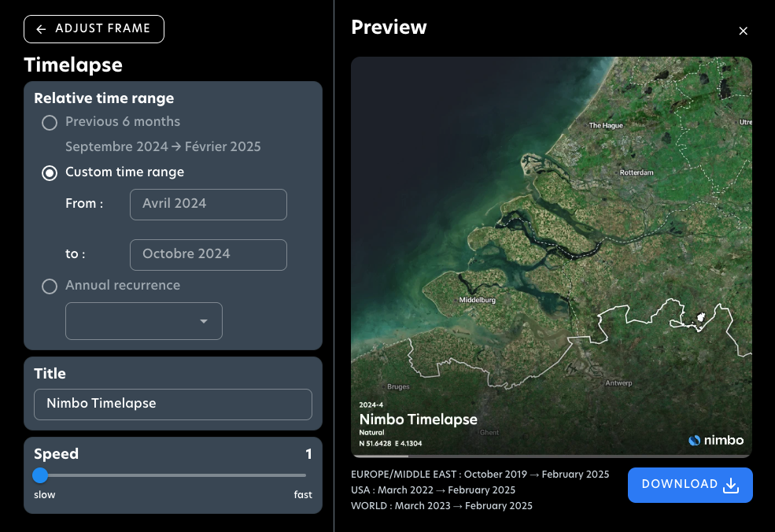Edit the Nimbo Timelapse title field
Viewport: 775px width, 532px height.
pyautogui.click(x=173, y=405)
